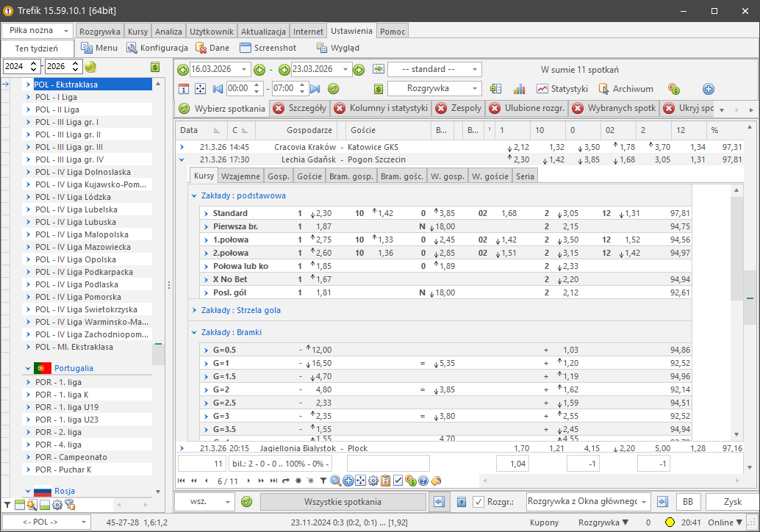
Task: Open the Piłka nożna sport dropdown
Action: point(37,31)
